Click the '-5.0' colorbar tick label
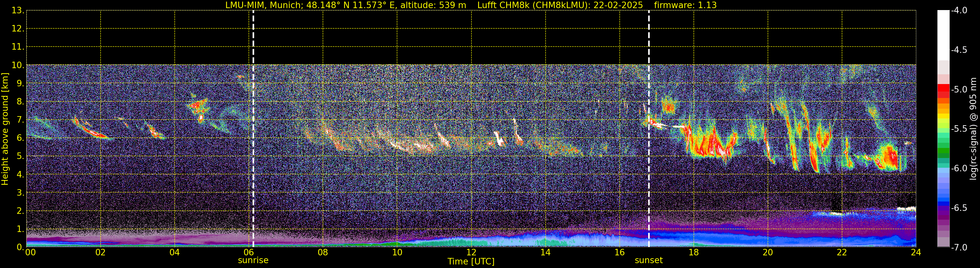 [959, 90]
